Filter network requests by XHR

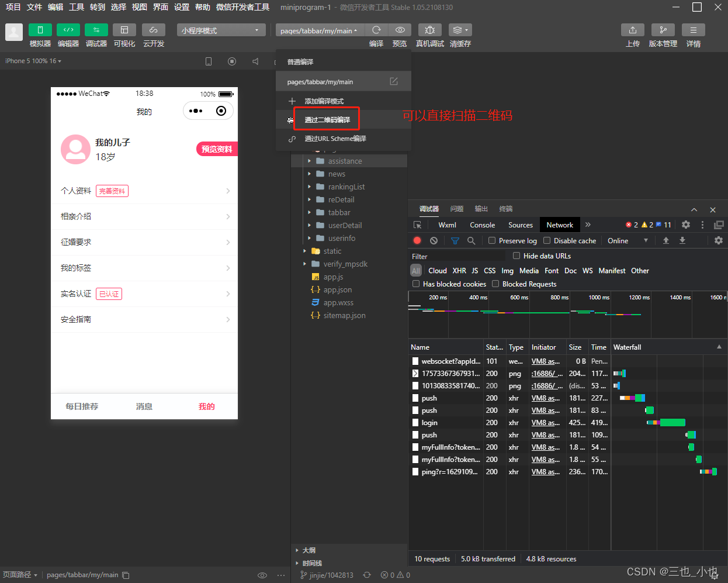click(459, 271)
